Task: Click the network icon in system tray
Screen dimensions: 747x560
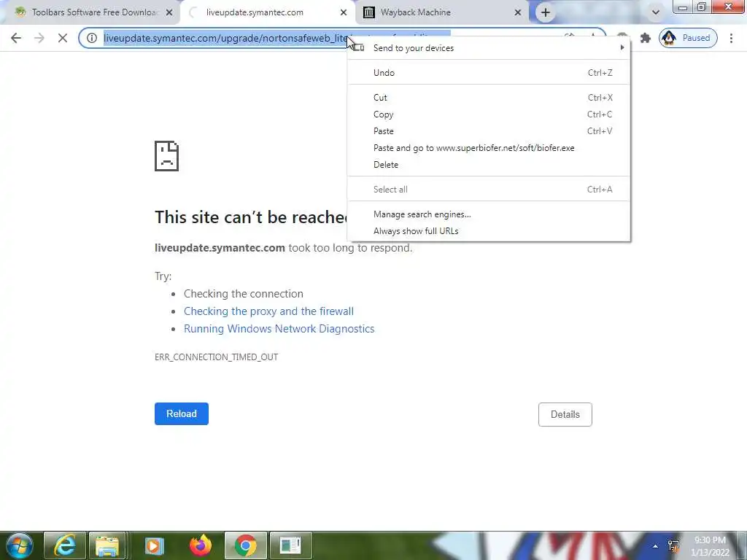Action: (x=673, y=546)
